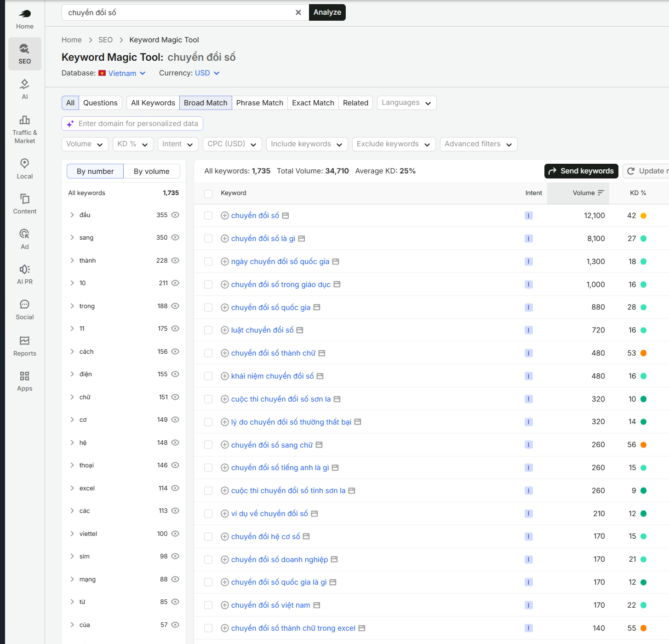Select the Related tab
669x644 pixels.
[356, 103]
